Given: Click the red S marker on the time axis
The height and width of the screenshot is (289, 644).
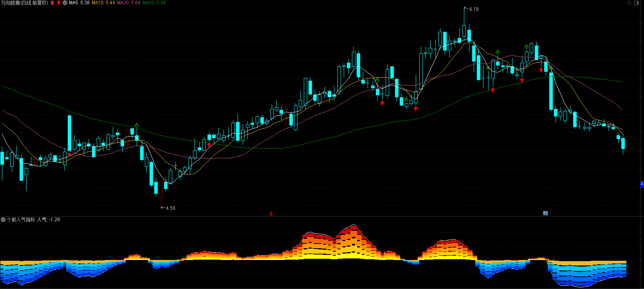Looking at the screenshot, I should point(271,214).
